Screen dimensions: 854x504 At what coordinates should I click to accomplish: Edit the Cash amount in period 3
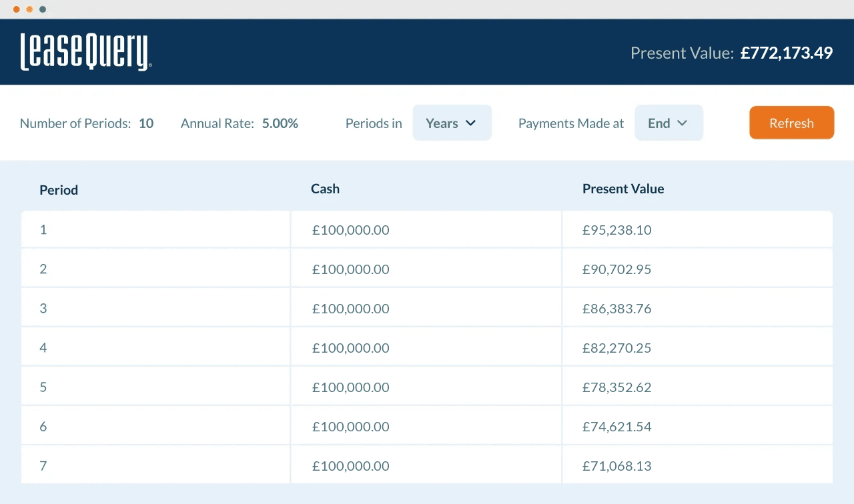point(350,309)
